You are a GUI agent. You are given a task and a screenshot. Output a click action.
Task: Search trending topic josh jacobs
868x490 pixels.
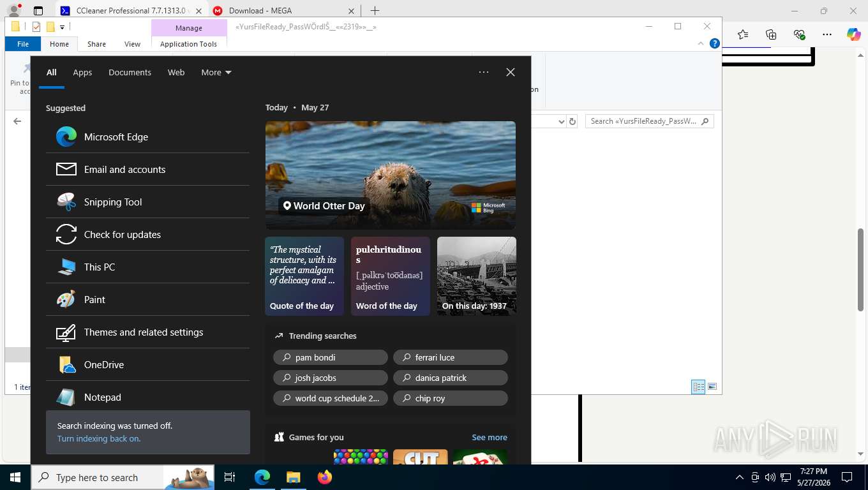pyautogui.click(x=331, y=378)
